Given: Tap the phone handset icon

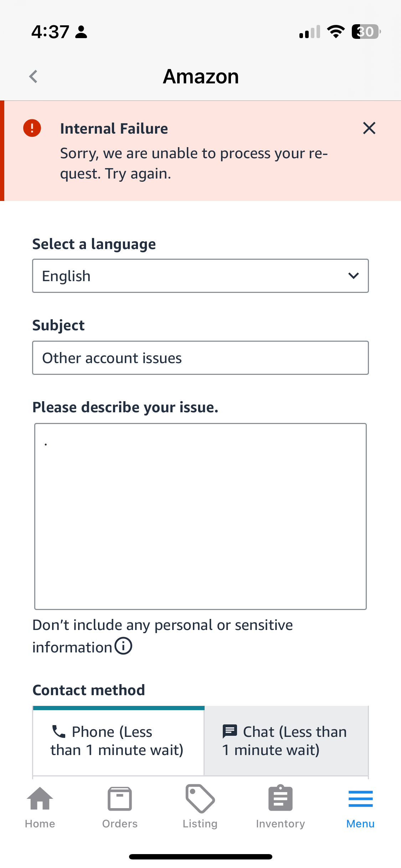Looking at the screenshot, I should tap(59, 732).
